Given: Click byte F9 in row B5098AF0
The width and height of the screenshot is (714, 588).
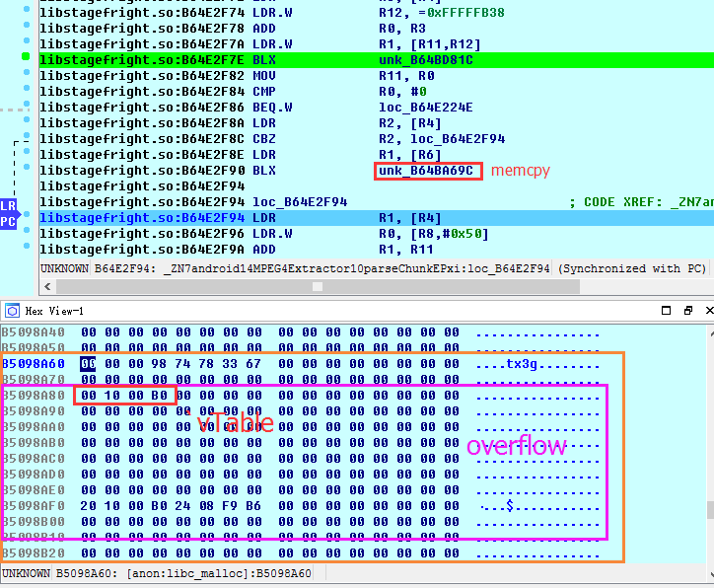Looking at the screenshot, I should coord(230,506).
